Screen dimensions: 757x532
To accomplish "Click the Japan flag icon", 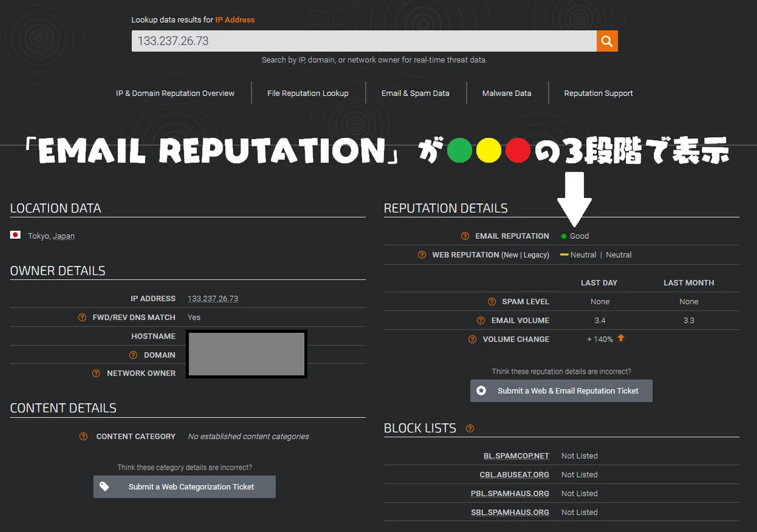I will (16, 235).
